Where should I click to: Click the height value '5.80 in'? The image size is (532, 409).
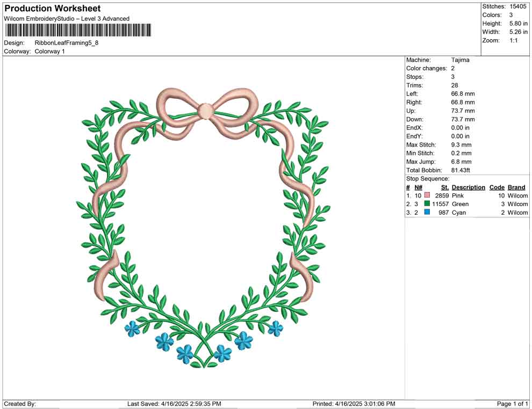click(x=519, y=24)
